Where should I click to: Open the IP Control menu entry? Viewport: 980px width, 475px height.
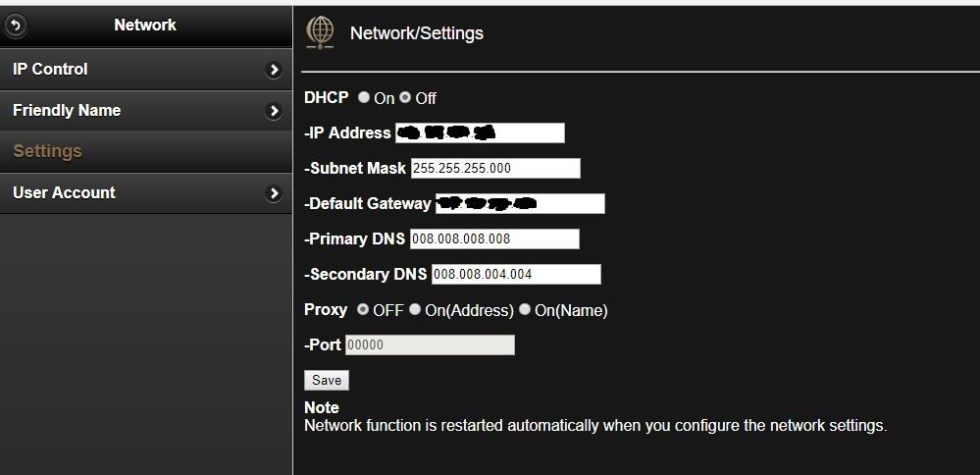(145, 70)
